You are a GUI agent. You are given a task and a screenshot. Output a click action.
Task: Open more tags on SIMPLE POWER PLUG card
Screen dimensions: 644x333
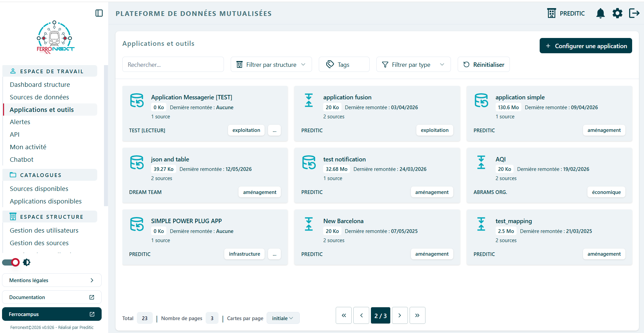pyautogui.click(x=274, y=254)
